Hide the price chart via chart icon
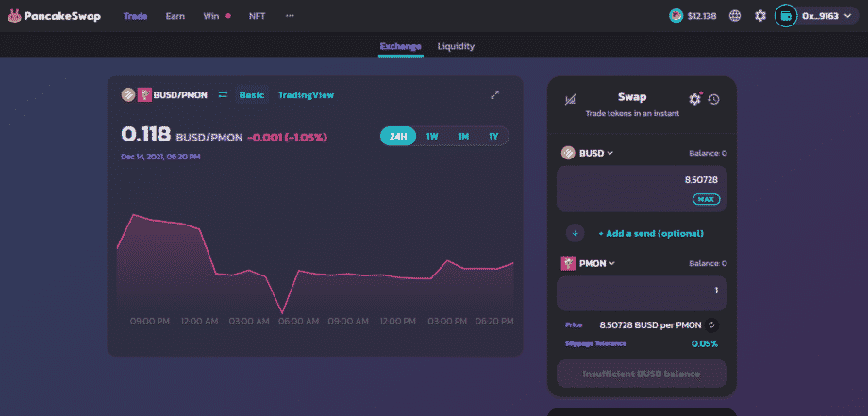The width and height of the screenshot is (868, 416). (569, 99)
